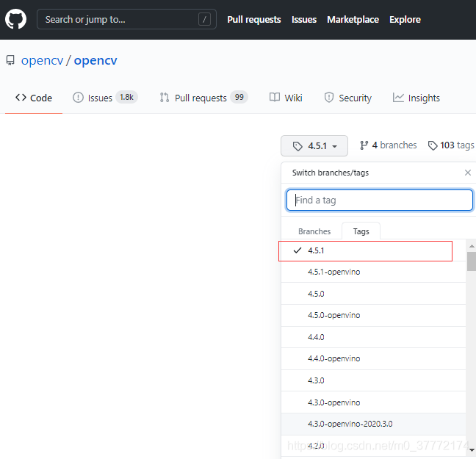476x459 pixels.
Task: Open the Security tab
Action: pos(347,98)
